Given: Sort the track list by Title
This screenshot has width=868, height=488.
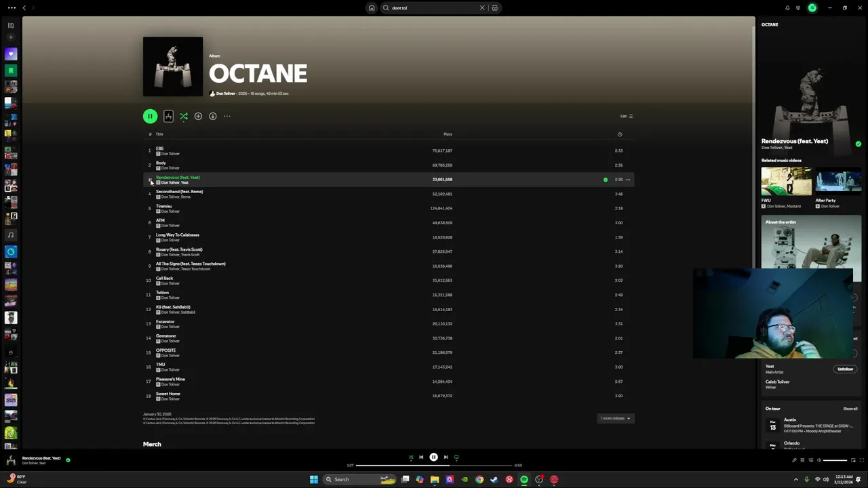Looking at the screenshot, I should point(159,134).
